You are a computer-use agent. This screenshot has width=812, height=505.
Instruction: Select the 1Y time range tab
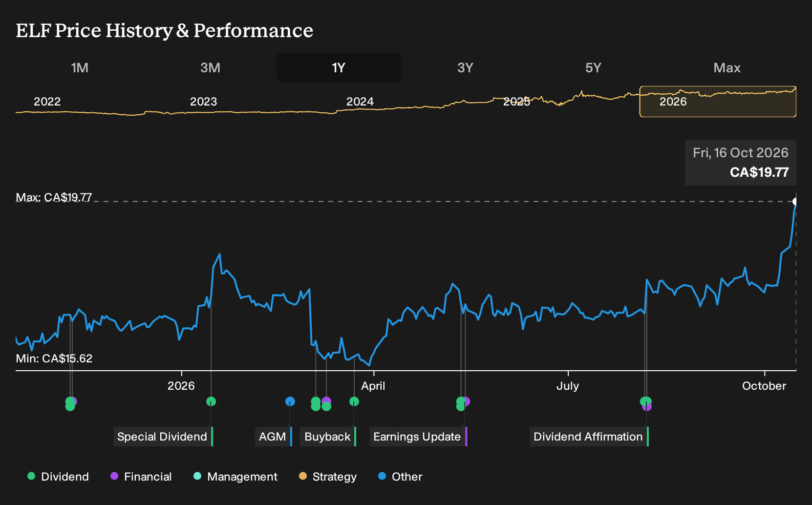pyautogui.click(x=339, y=67)
